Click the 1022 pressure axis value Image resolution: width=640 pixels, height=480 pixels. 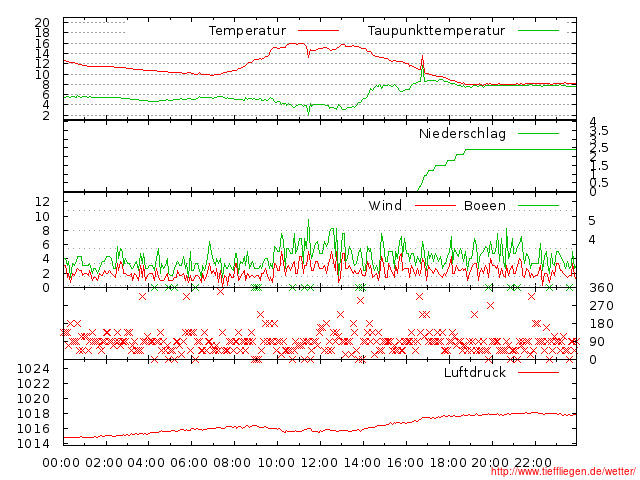click(33, 384)
